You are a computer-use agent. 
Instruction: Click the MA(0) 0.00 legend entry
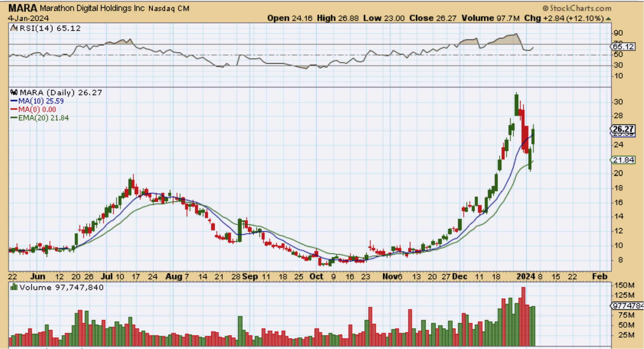pyautogui.click(x=37, y=110)
